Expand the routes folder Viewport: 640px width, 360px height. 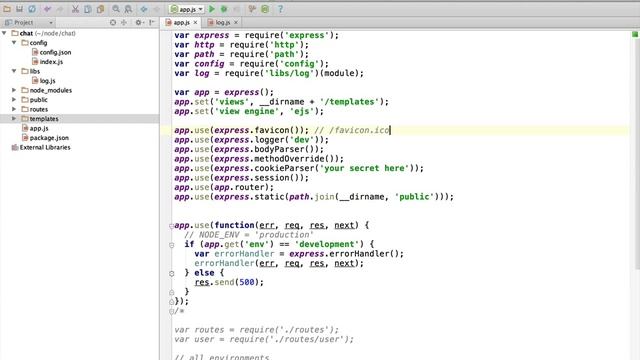[14, 109]
